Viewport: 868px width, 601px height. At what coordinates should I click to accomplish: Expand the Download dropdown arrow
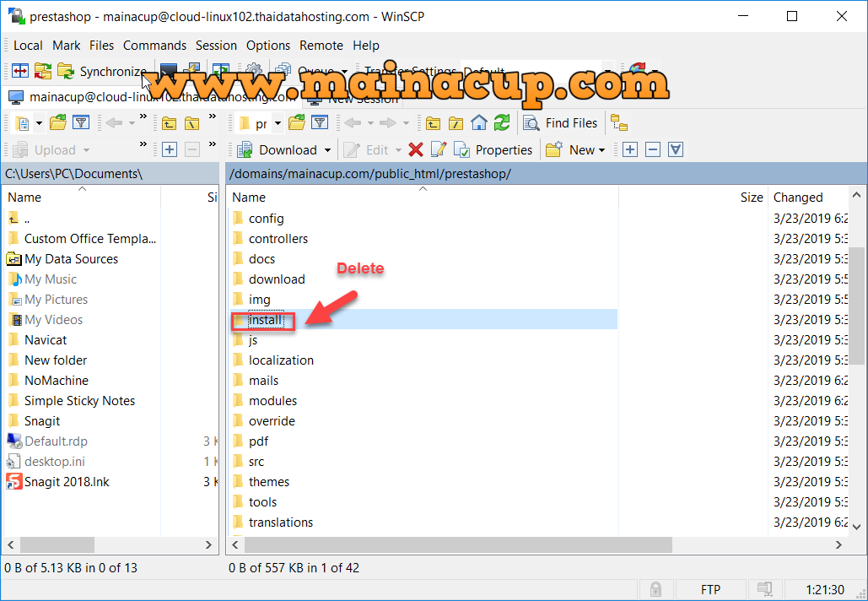point(327,150)
